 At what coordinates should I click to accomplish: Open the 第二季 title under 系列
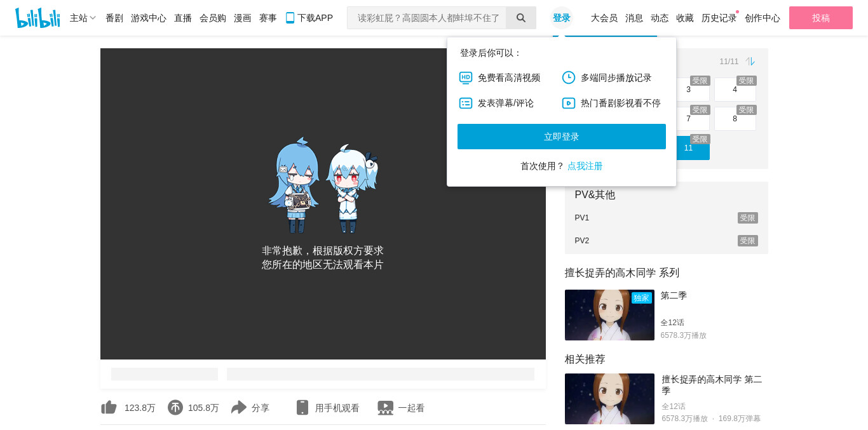point(674,295)
